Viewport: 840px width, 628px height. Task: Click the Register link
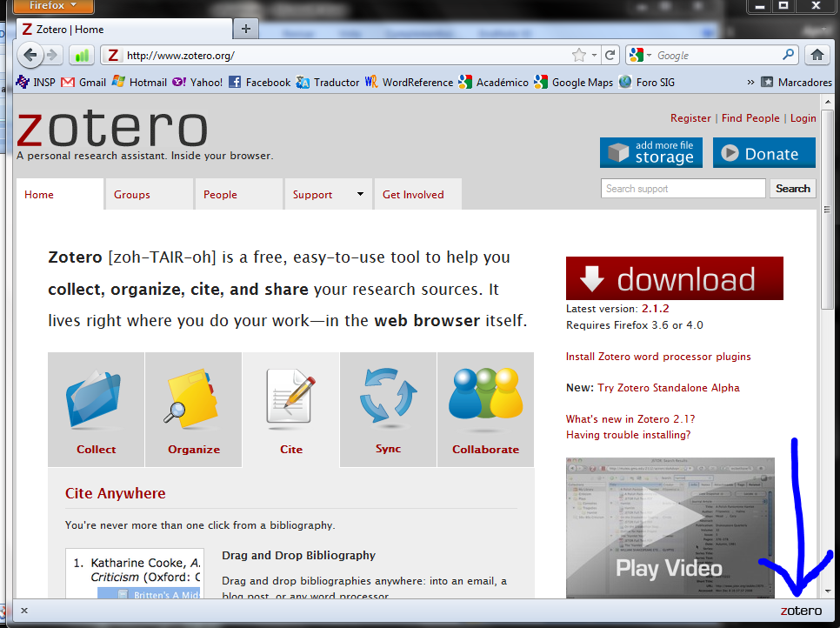(x=690, y=118)
